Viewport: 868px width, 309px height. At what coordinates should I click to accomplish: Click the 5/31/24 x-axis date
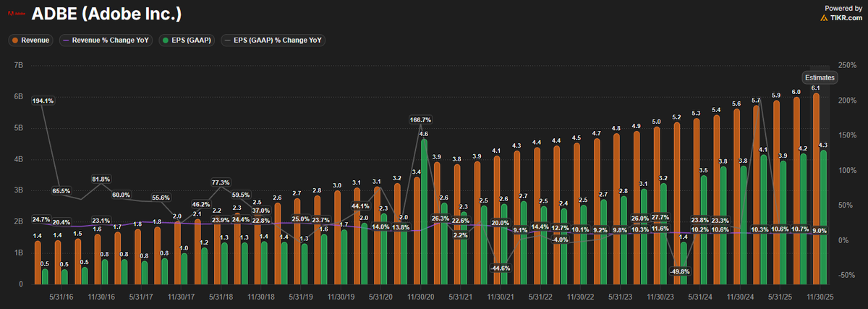pos(700,296)
